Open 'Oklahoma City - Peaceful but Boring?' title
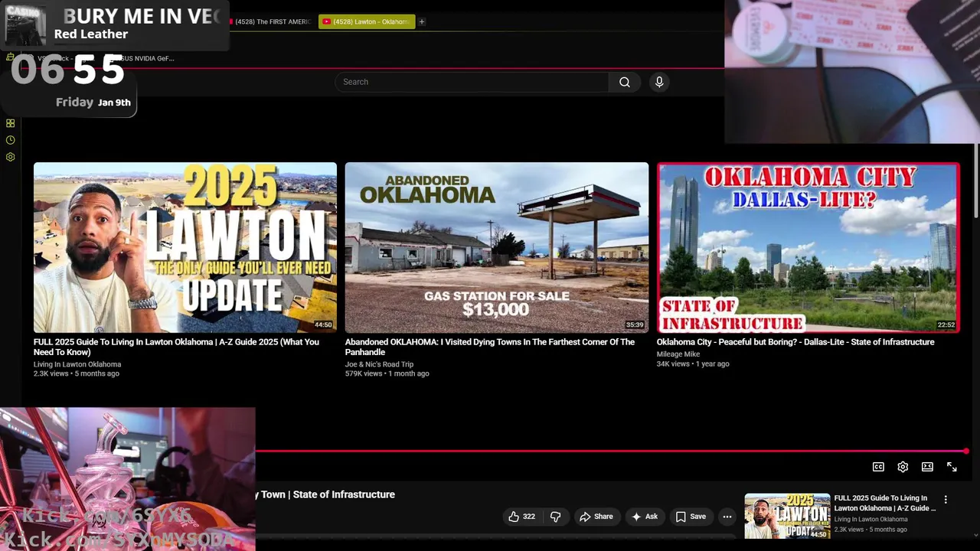The image size is (980, 551). [x=795, y=342]
